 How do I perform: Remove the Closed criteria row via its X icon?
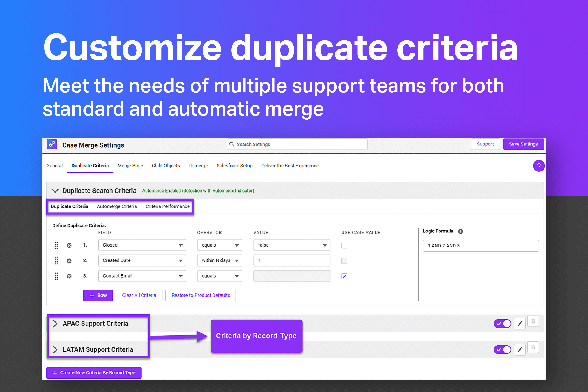click(x=69, y=245)
